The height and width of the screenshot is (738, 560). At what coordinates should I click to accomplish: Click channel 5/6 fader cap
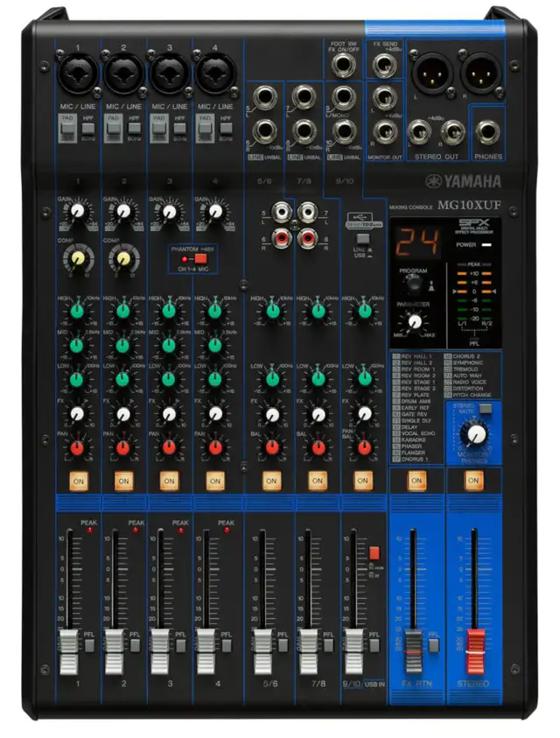tap(262, 651)
